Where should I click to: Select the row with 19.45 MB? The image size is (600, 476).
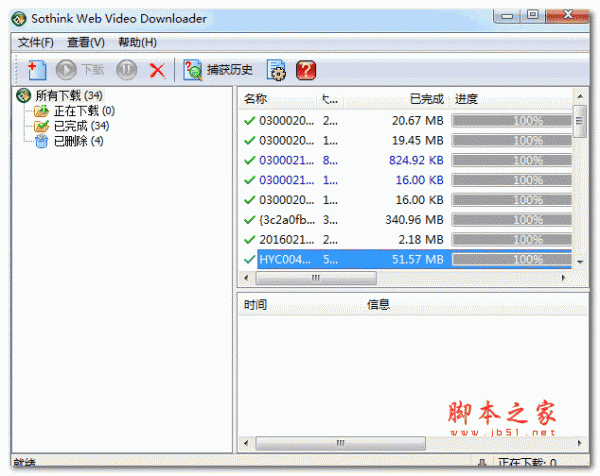[x=406, y=140]
